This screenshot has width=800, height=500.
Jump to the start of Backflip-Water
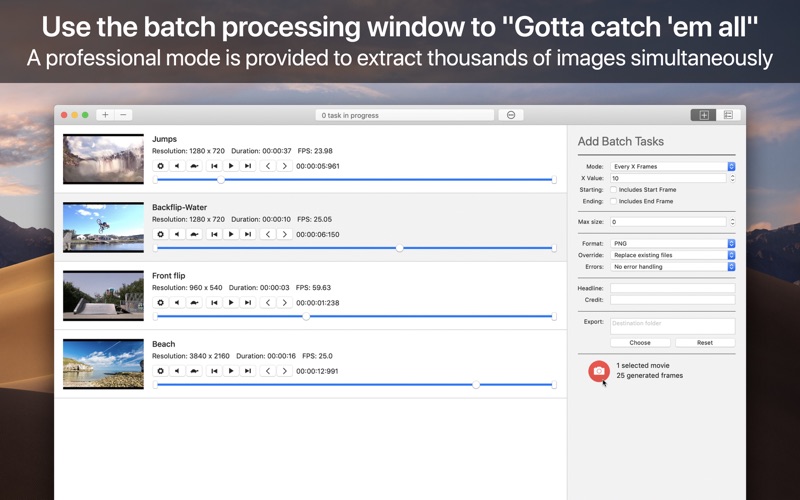click(x=214, y=234)
